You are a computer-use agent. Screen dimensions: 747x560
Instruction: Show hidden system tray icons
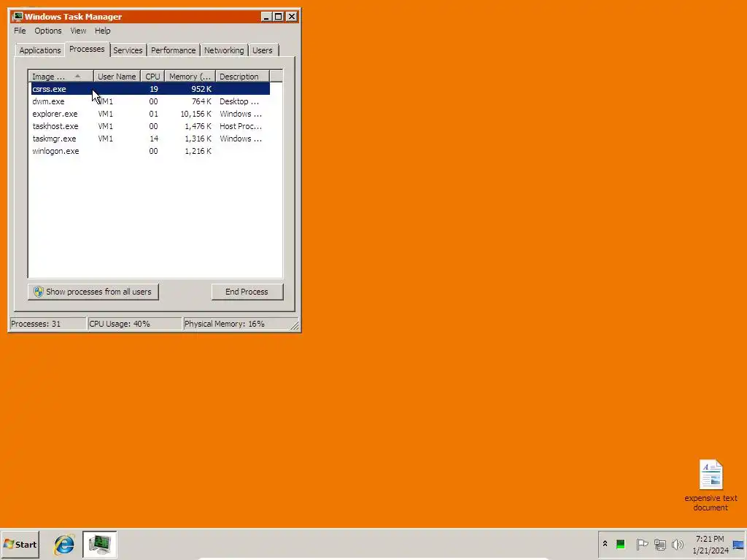[x=605, y=544]
